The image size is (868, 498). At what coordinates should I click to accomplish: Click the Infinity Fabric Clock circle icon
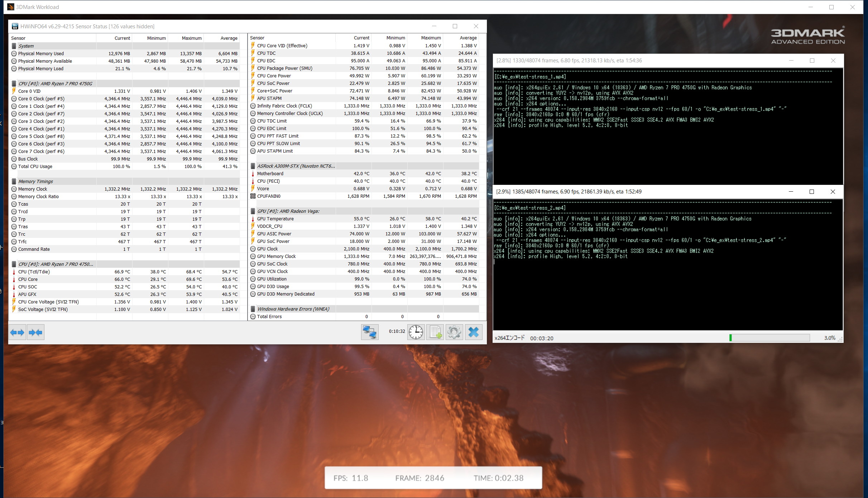[253, 106]
